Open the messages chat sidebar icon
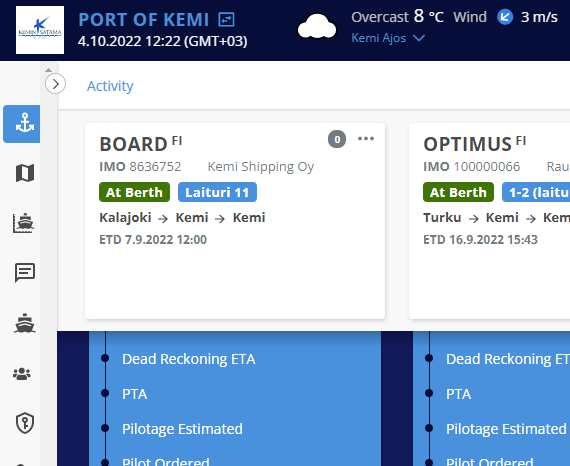The image size is (570, 466). point(25,273)
